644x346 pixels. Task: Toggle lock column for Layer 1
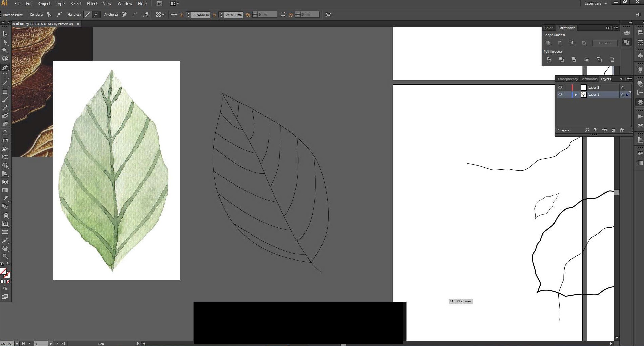pos(567,95)
